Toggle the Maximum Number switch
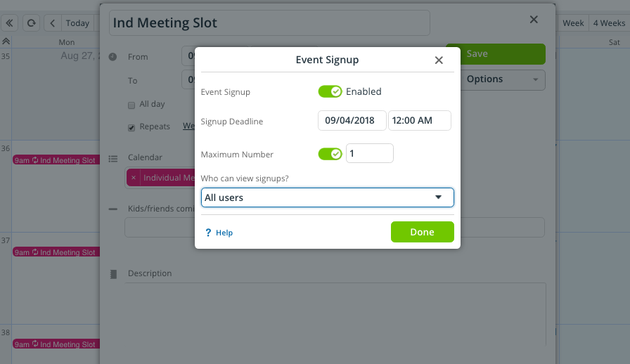 330,154
